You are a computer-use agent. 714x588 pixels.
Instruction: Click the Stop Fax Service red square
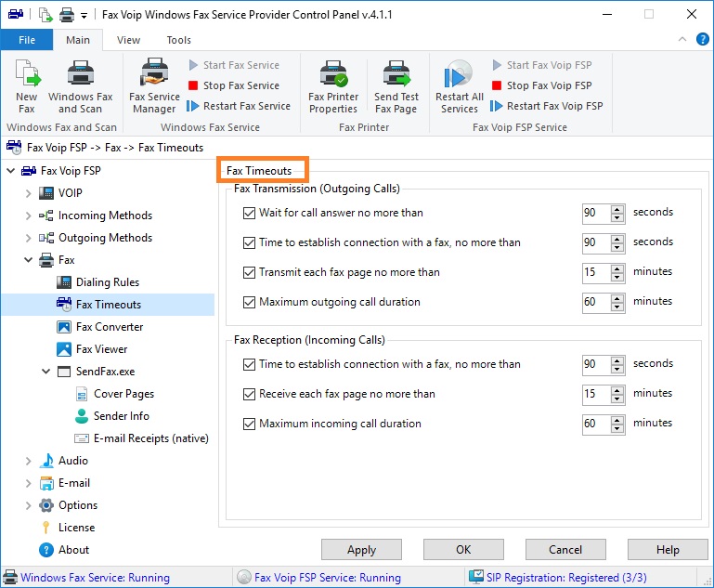click(193, 85)
